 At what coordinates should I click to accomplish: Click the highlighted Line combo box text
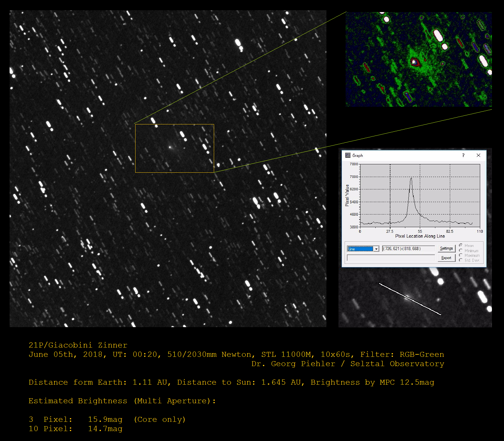(360, 249)
